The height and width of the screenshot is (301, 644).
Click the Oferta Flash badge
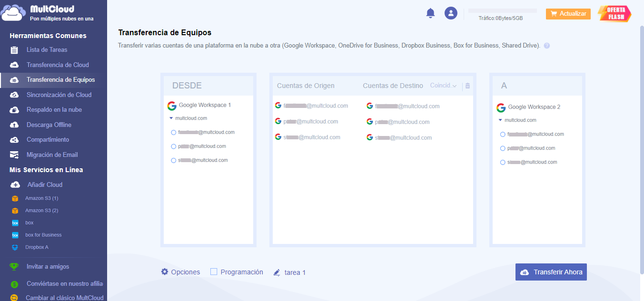614,13
